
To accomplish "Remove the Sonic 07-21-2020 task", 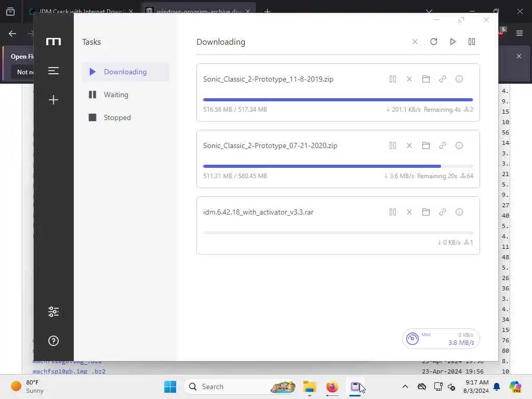I will pos(409,145).
